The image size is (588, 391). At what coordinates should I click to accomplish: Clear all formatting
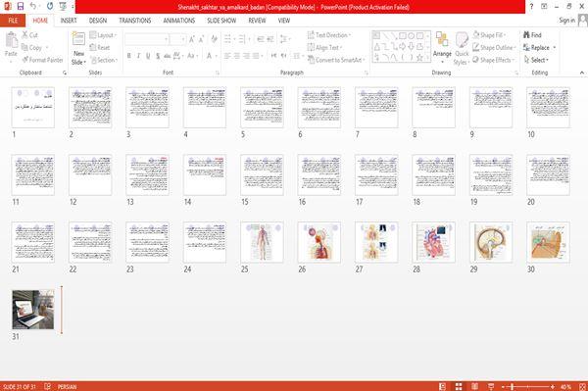tap(214, 39)
